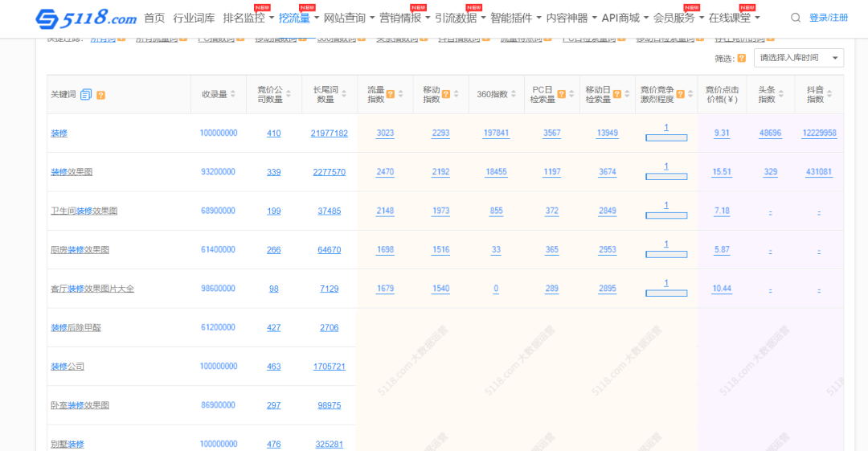Click the help icon on PC日检索量 header
The width and height of the screenshot is (868, 451).
[561, 94]
